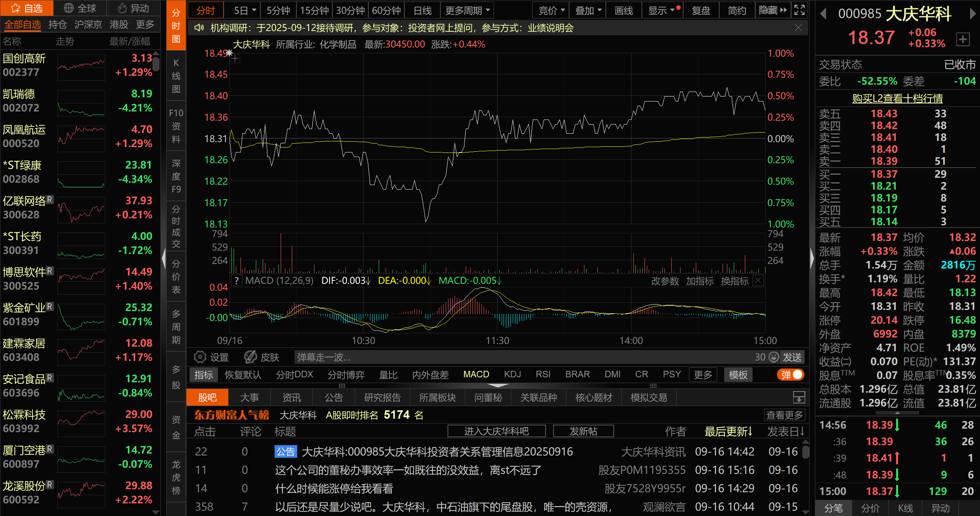The image size is (980, 516).
Task: Select 日线 period tab
Action: (422, 10)
